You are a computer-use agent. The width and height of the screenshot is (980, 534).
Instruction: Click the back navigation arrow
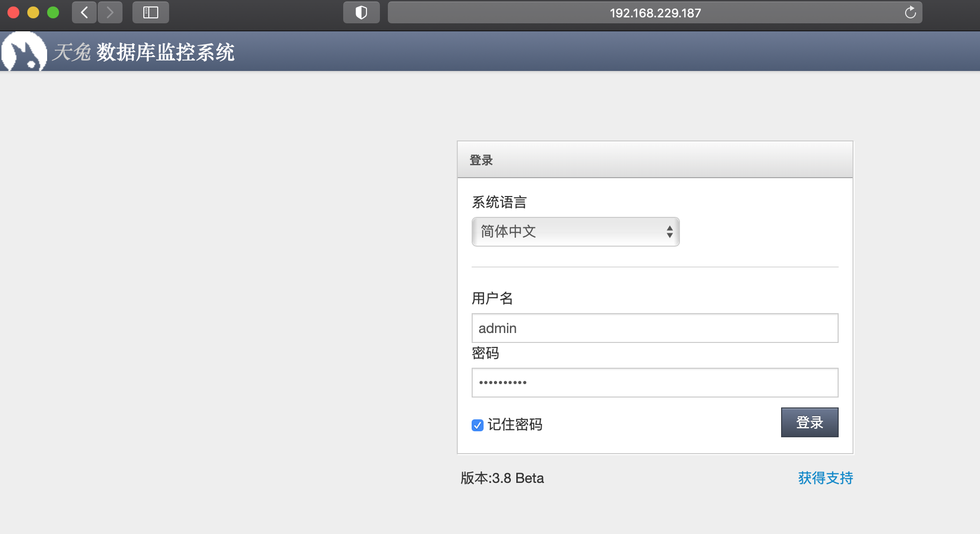click(84, 12)
